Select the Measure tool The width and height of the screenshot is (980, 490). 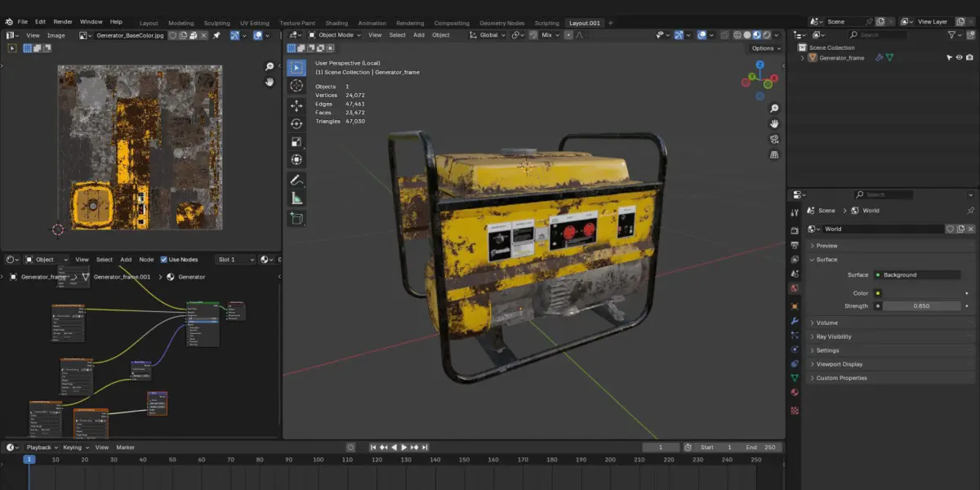296,198
